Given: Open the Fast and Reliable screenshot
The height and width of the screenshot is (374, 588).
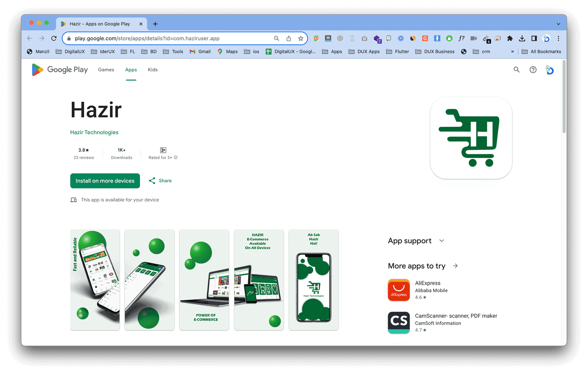Looking at the screenshot, I should [95, 280].
